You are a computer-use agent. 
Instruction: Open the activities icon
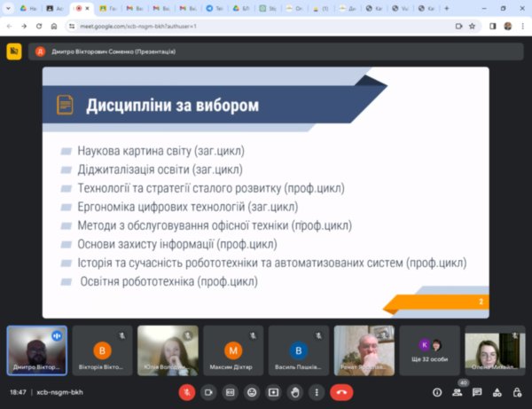pyautogui.click(x=497, y=391)
